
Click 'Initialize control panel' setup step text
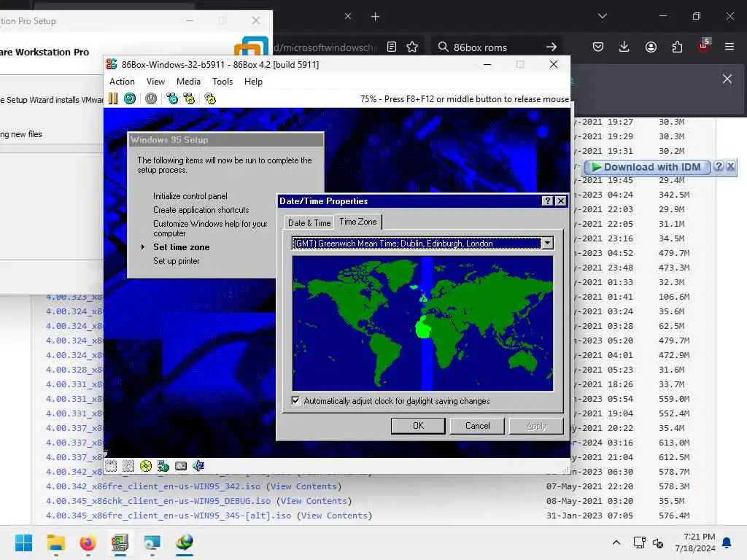(x=190, y=196)
